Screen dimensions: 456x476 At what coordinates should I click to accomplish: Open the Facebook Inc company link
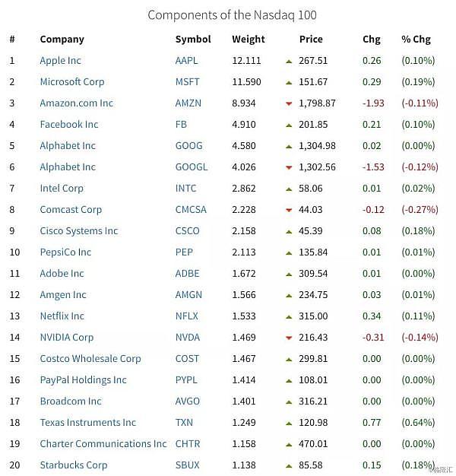(69, 125)
